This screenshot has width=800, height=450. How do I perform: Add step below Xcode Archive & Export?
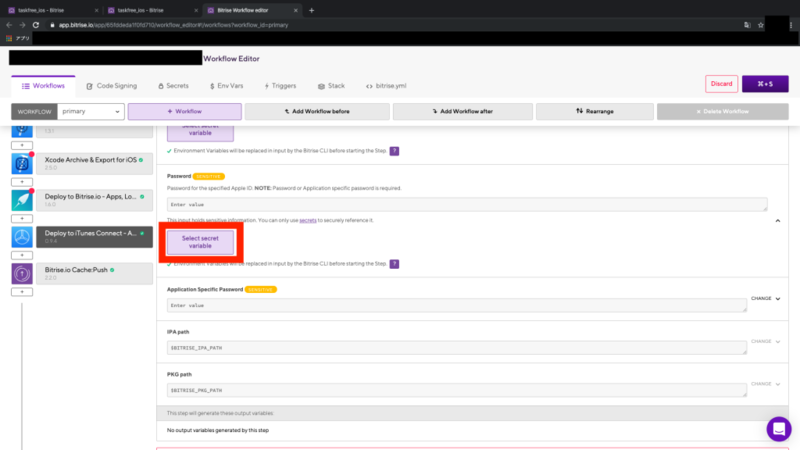pyautogui.click(x=22, y=182)
